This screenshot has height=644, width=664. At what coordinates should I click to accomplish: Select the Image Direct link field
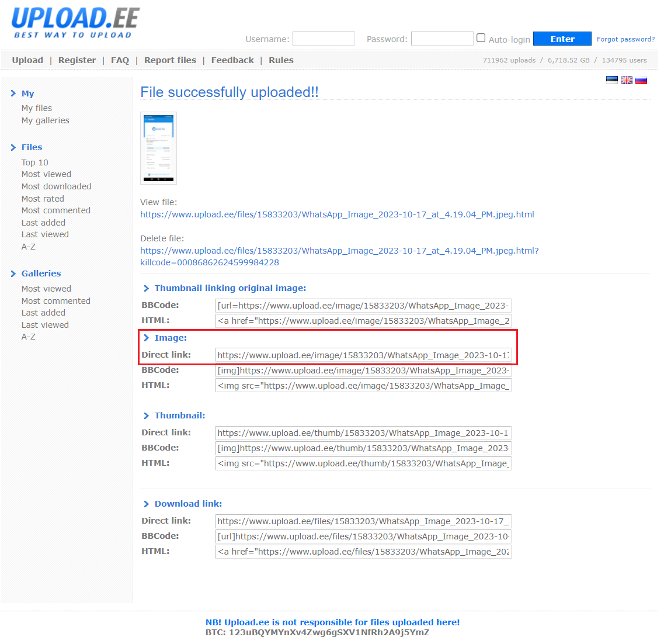point(363,355)
